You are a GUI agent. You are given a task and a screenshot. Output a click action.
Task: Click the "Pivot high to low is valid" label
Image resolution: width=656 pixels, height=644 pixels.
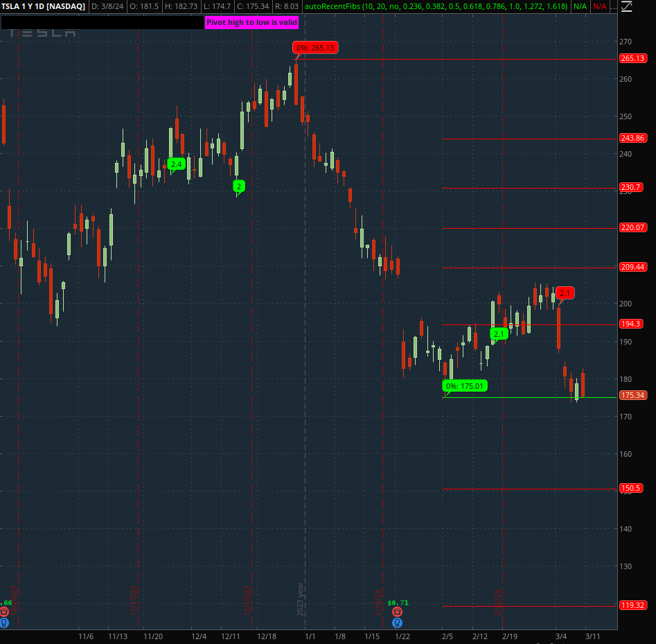tap(252, 22)
